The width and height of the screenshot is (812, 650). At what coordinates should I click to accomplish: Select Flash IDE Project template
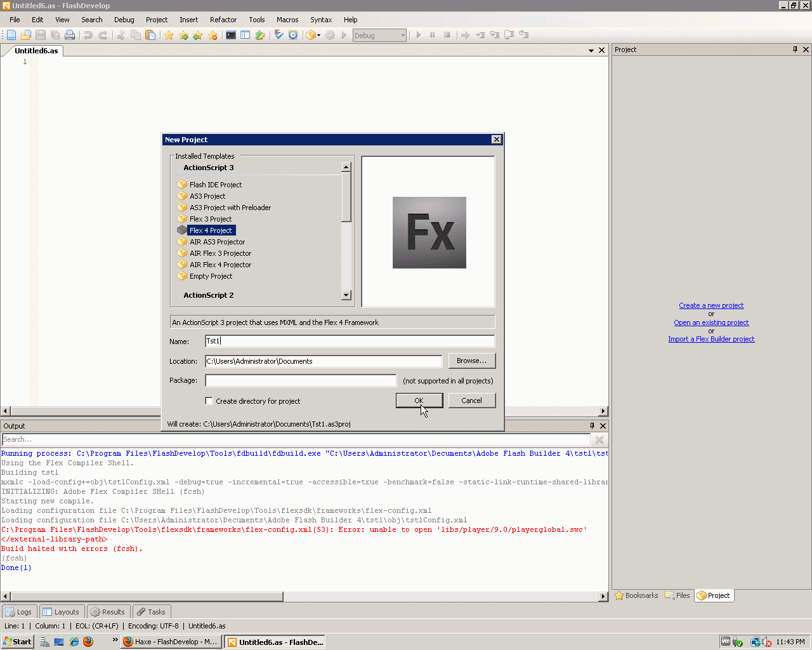pos(216,185)
